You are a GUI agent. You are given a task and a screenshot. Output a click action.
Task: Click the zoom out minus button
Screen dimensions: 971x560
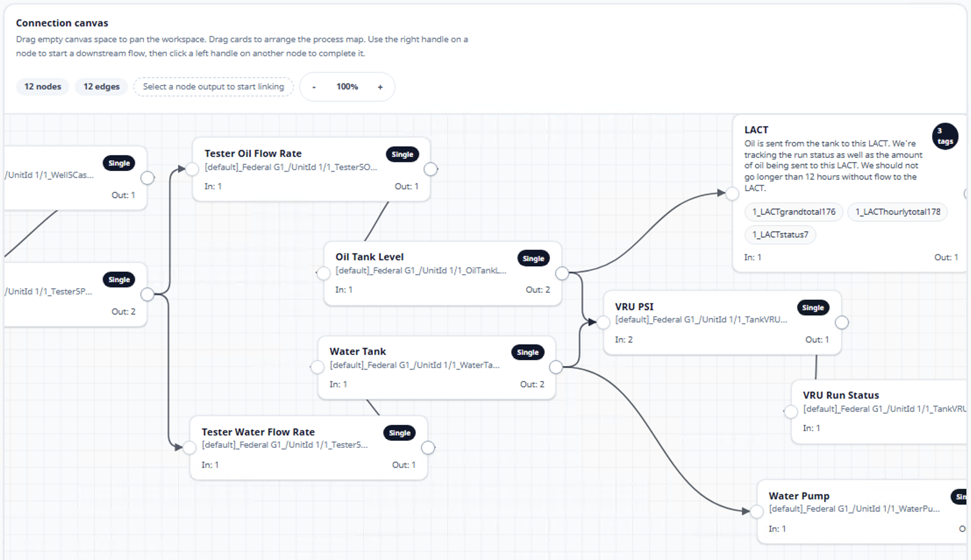tap(314, 87)
